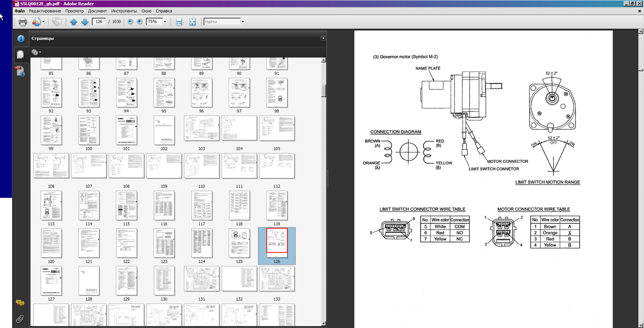Fit page to window width icon

pos(179,22)
